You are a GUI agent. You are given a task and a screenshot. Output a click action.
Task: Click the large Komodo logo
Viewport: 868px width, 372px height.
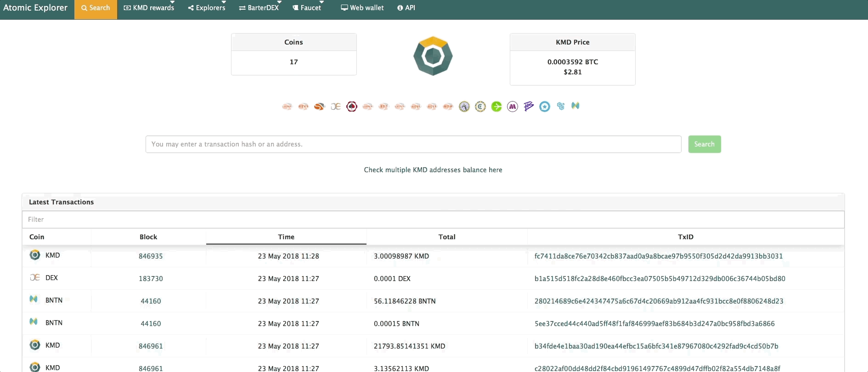433,56
